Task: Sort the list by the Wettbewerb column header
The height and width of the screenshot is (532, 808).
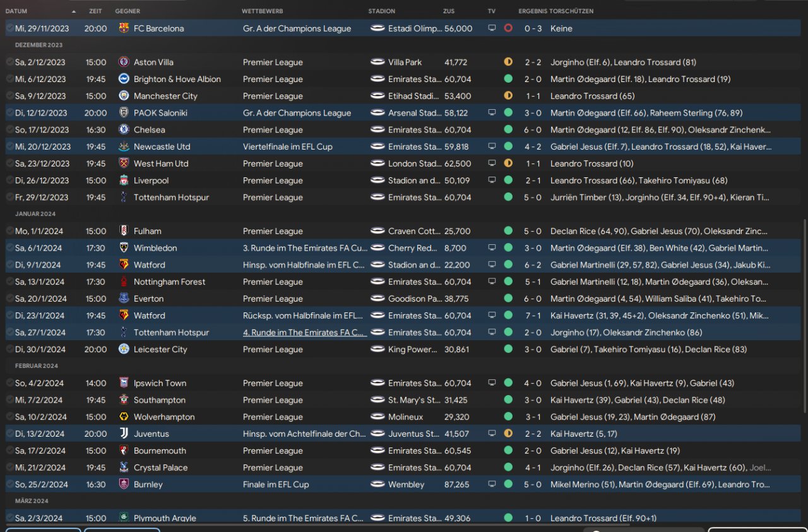Action: tap(262, 11)
